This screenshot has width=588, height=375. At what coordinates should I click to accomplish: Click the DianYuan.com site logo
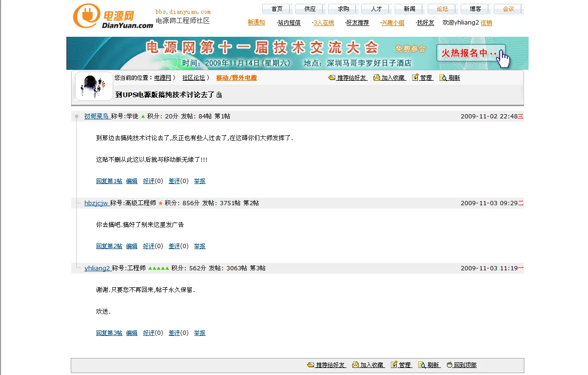pyautogui.click(x=113, y=17)
